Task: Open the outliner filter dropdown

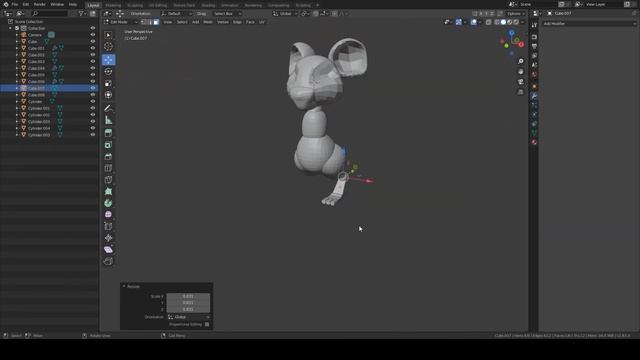Action: (x=82, y=13)
